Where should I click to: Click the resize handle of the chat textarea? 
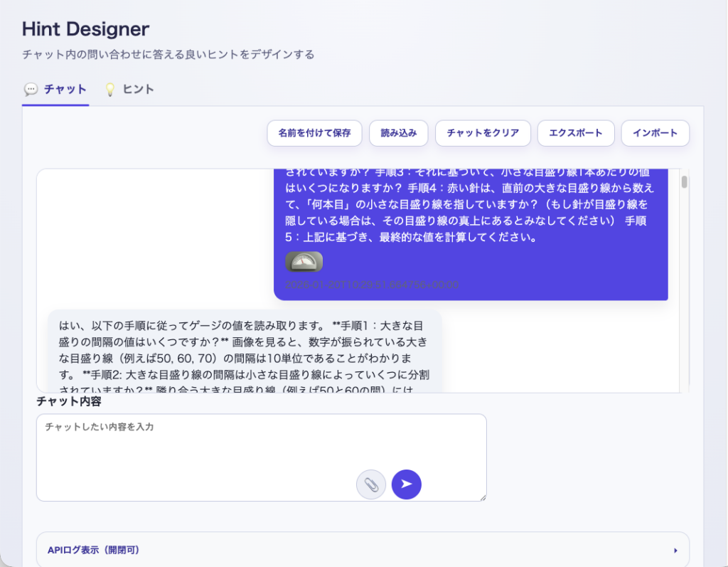(x=483, y=497)
